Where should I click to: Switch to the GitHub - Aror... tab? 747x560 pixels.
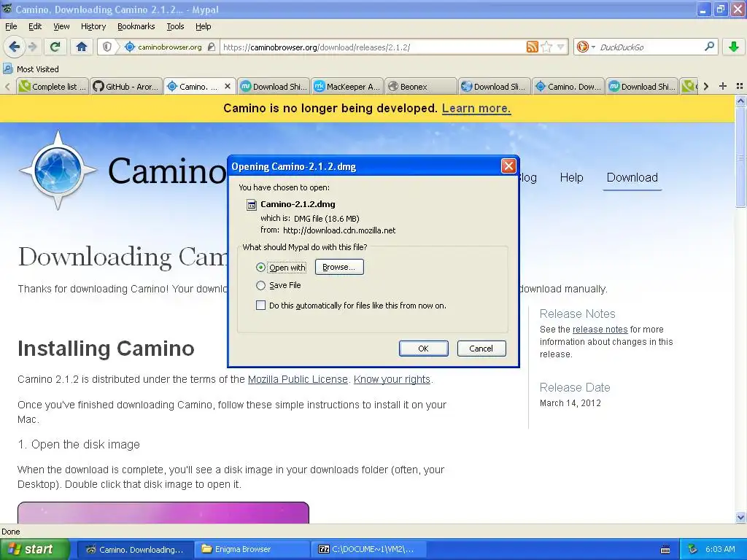coord(125,86)
